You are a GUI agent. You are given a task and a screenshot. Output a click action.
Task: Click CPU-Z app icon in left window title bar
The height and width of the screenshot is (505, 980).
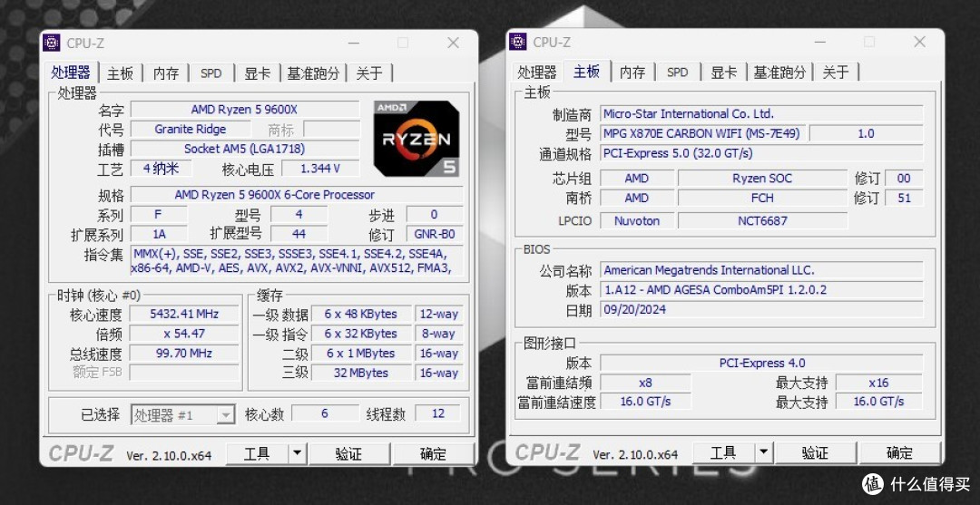click(51, 43)
